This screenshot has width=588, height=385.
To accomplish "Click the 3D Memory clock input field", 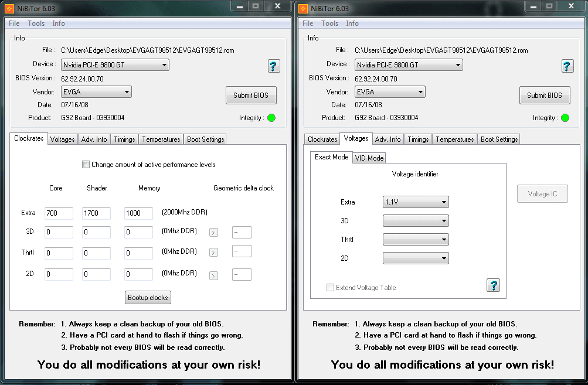I will click(x=138, y=232).
